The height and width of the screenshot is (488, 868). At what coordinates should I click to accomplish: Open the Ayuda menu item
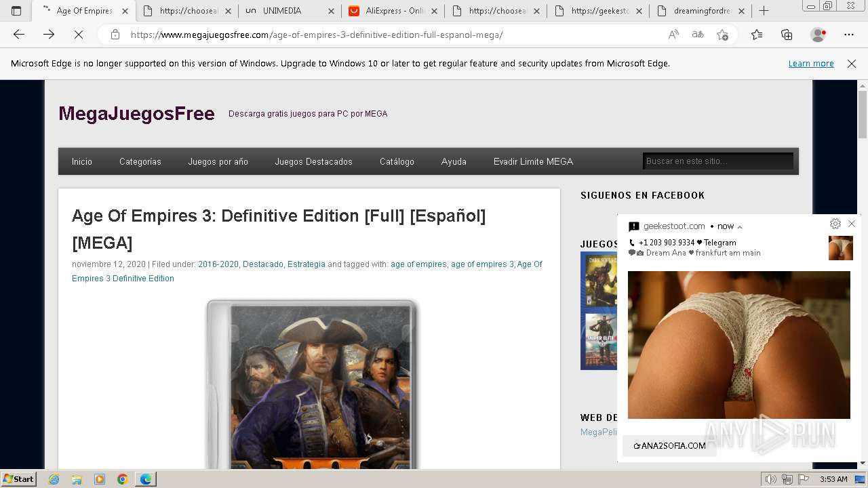[x=454, y=161]
